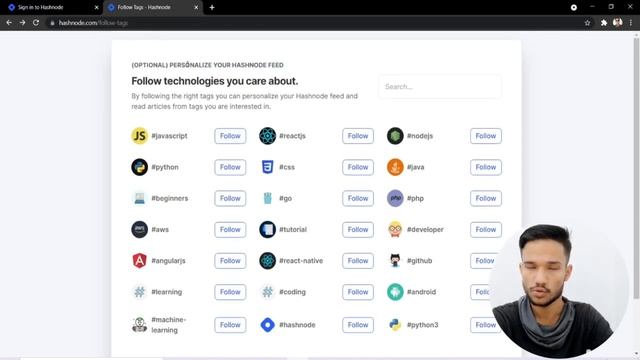Click the #android tag label
The height and width of the screenshot is (360, 640).
point(421,292)
